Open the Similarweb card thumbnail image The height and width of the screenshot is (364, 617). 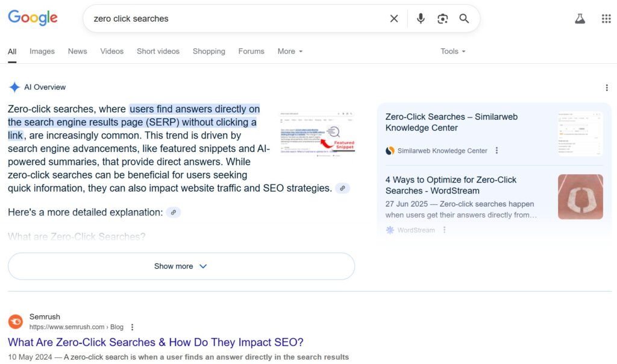pyautogui.click(x=580, y=134)
